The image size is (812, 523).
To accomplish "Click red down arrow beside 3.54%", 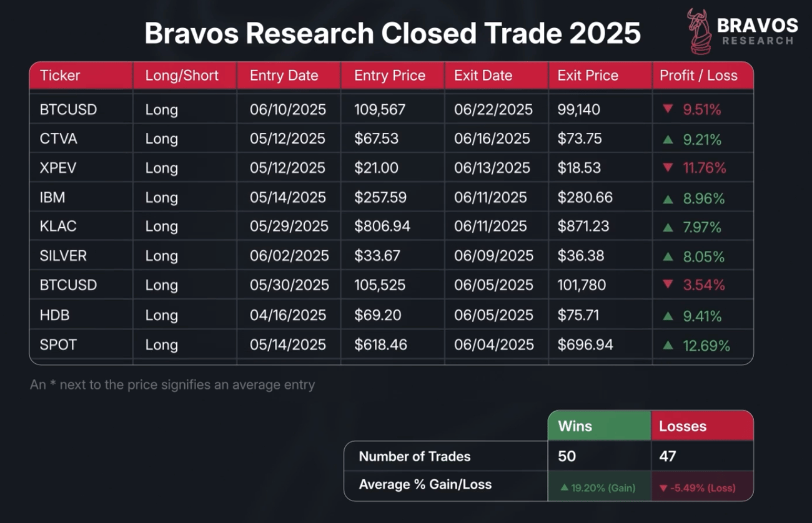I will [x=668, y=285].
